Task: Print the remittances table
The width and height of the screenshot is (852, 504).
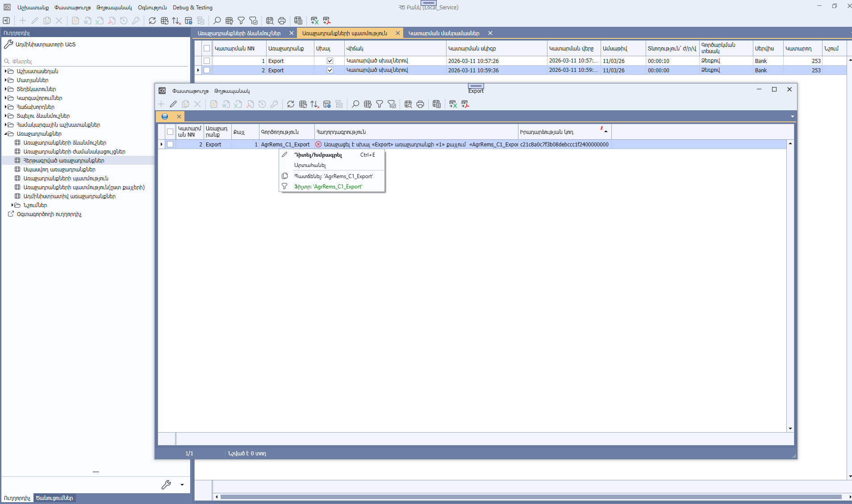Action: click(282, 21)
